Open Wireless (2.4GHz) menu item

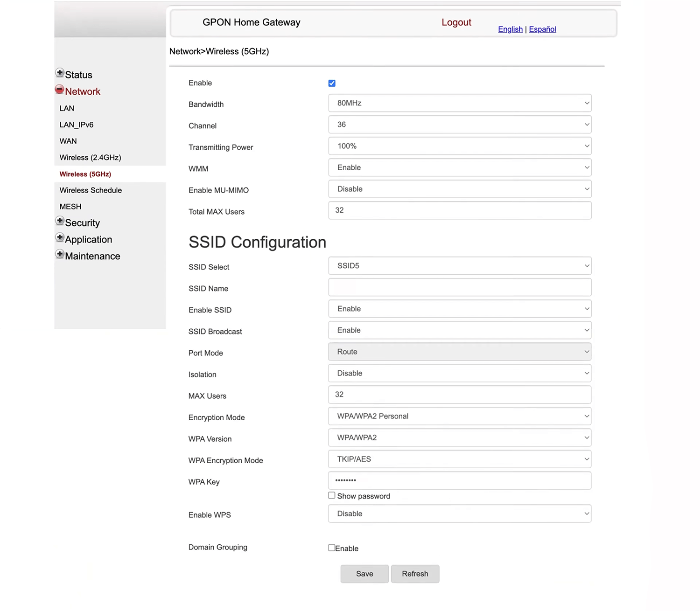pyautogui.click(x=91, y=158)
